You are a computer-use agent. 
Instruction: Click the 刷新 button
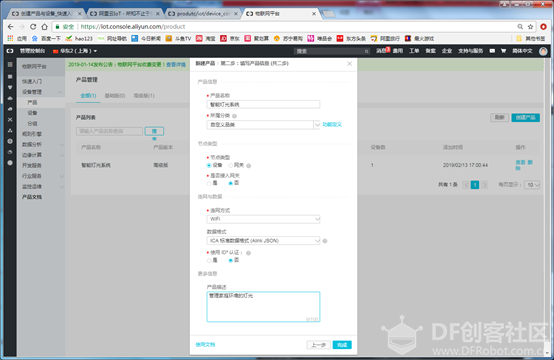499,118
